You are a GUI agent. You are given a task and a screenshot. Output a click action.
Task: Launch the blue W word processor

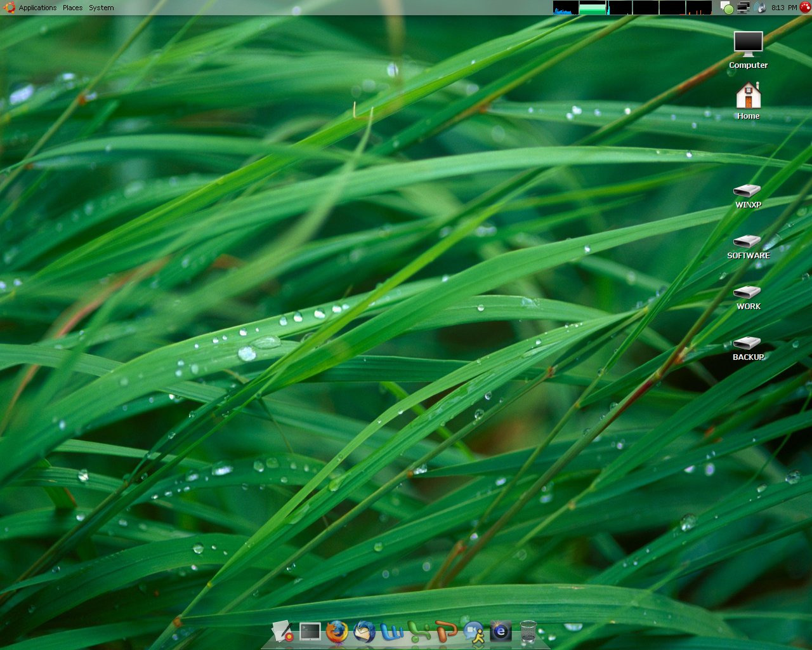[x=392, y=632]
